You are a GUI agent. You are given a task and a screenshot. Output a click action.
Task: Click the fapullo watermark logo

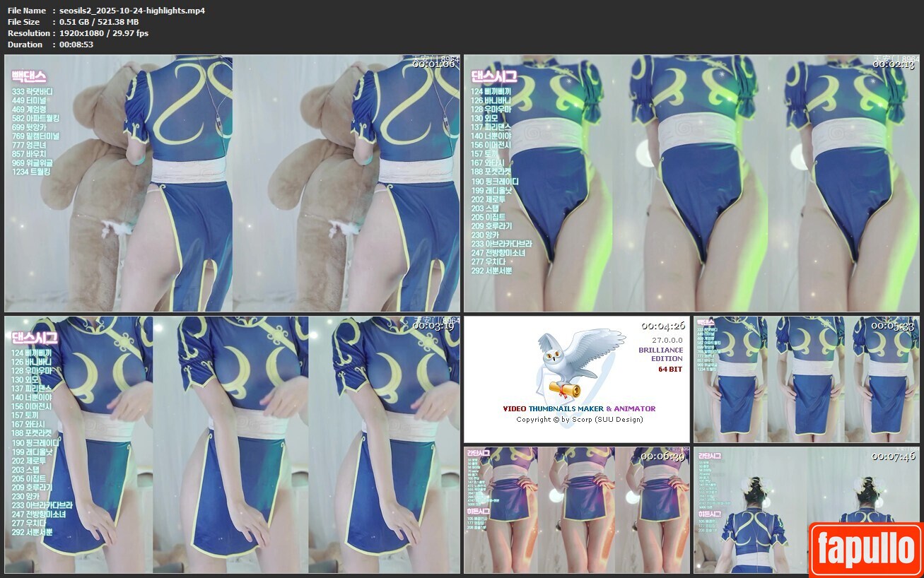point(865,549)
